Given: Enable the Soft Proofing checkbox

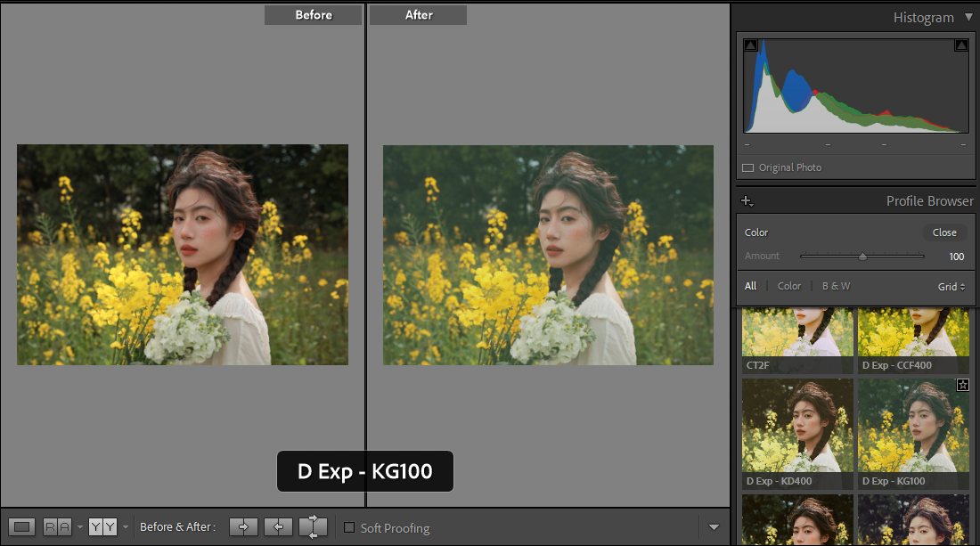Looking at the screenshot, I should 349,527.
